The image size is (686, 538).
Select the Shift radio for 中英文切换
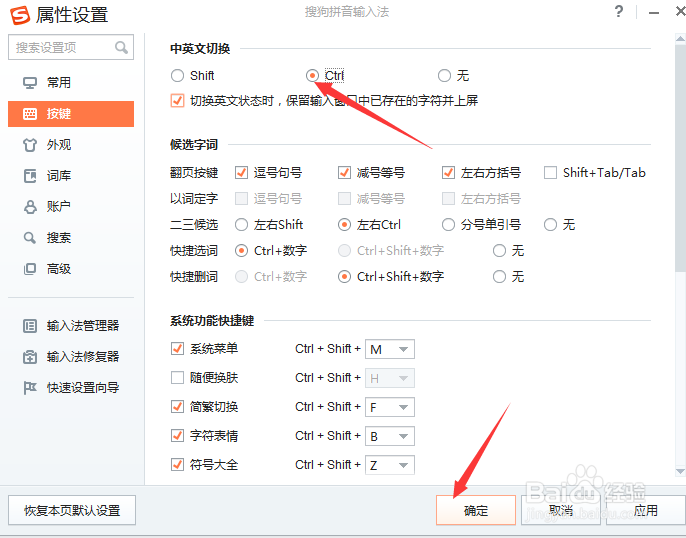[178, 75]
